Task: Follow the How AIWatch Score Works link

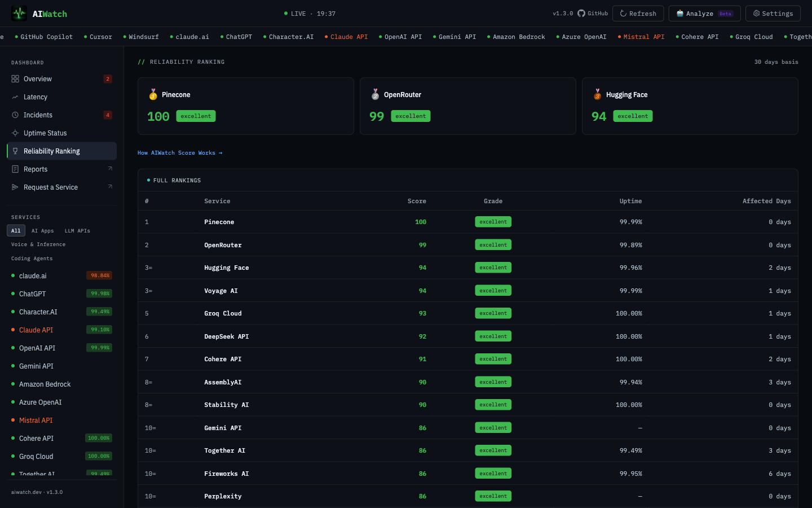Action: [x=180, y=153]
